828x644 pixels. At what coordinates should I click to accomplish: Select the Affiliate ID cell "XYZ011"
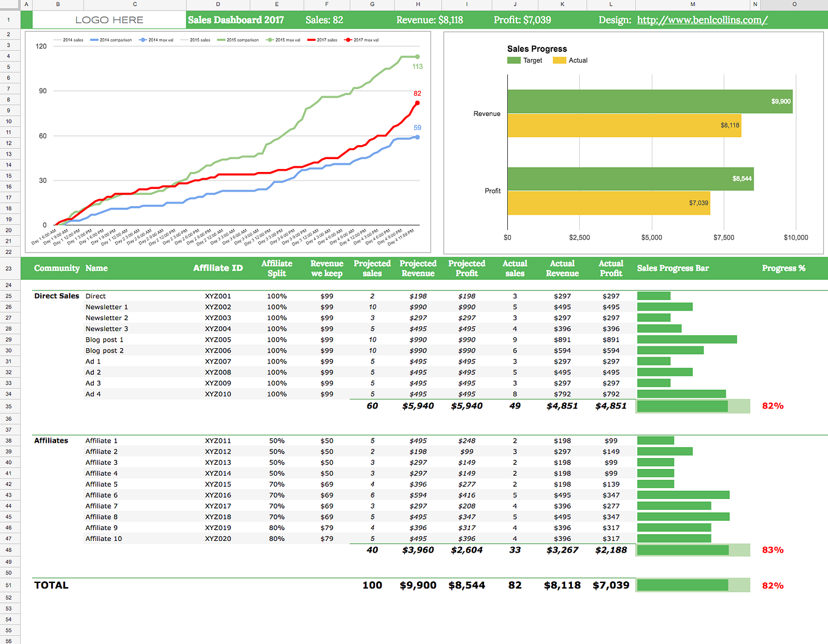click(x=218, y=440)
